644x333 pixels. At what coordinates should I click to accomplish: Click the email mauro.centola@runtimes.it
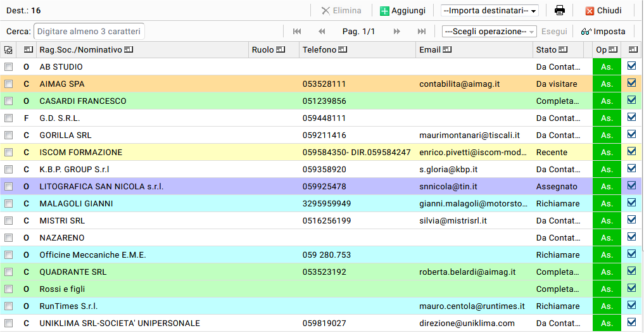pyautogui.click(x=472, y=306)
